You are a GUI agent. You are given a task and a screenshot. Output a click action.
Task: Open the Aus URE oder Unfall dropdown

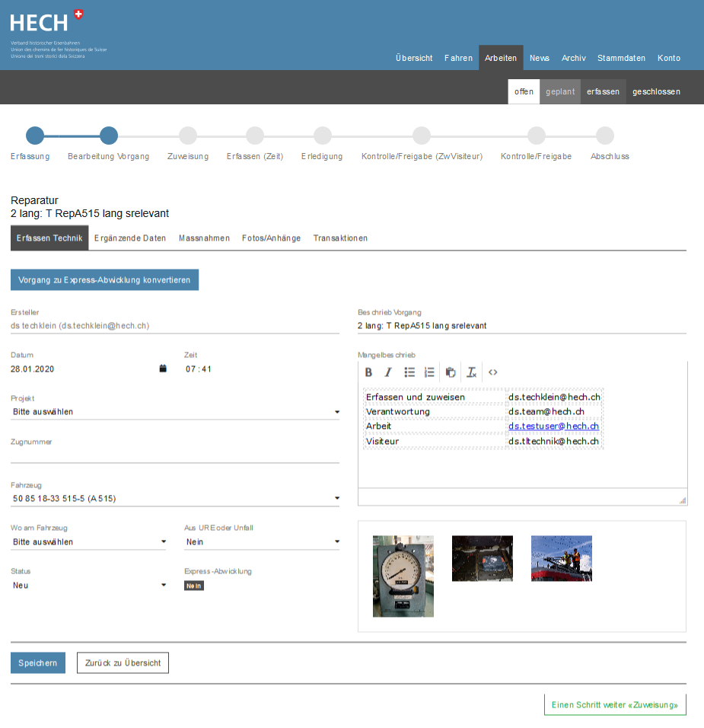(262, 542)
